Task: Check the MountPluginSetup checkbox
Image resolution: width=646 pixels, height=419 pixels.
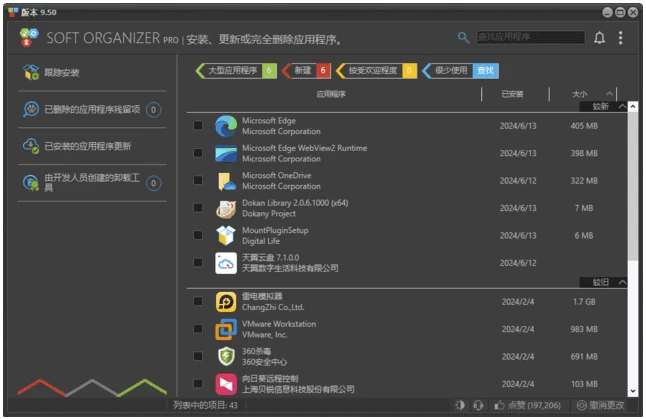Action: coord(198,236)
